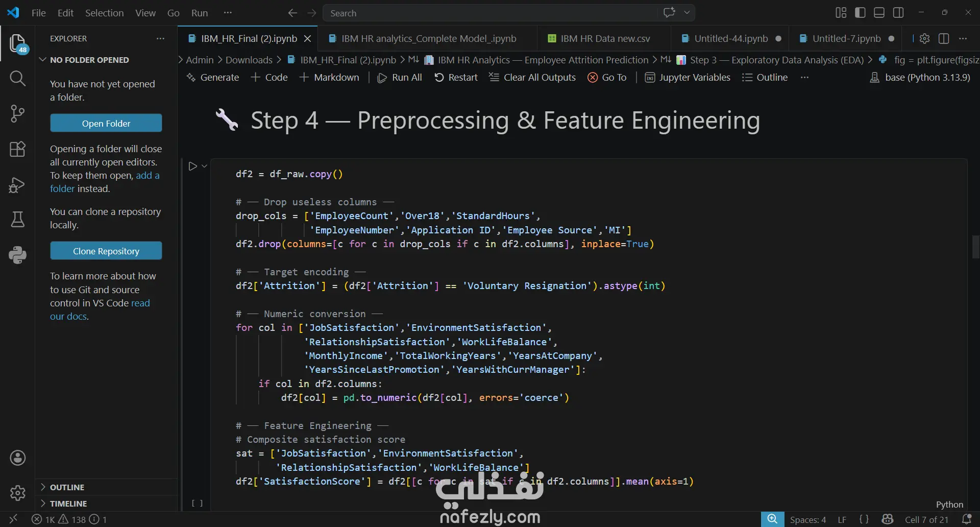Open the Run and Debug view
Viewport: 980px width, 527px height.
click(x=17, y=184)
